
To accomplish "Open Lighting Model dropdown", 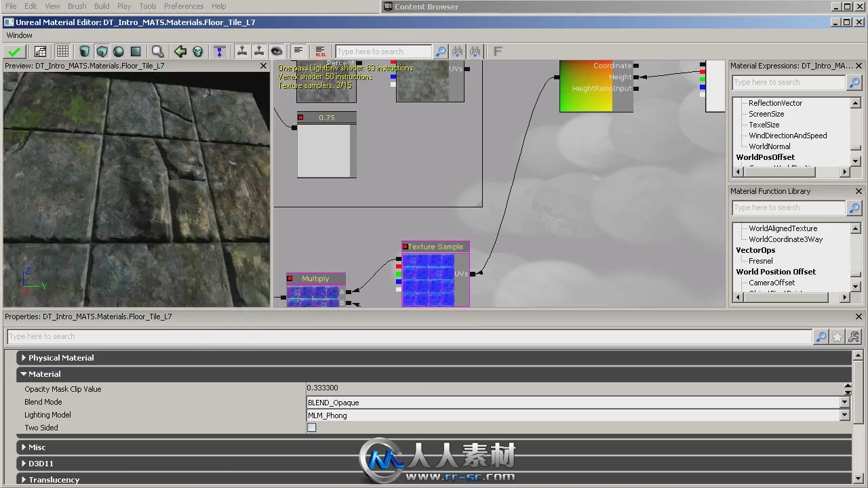I will pyautogui.click(x=845, y=415).
